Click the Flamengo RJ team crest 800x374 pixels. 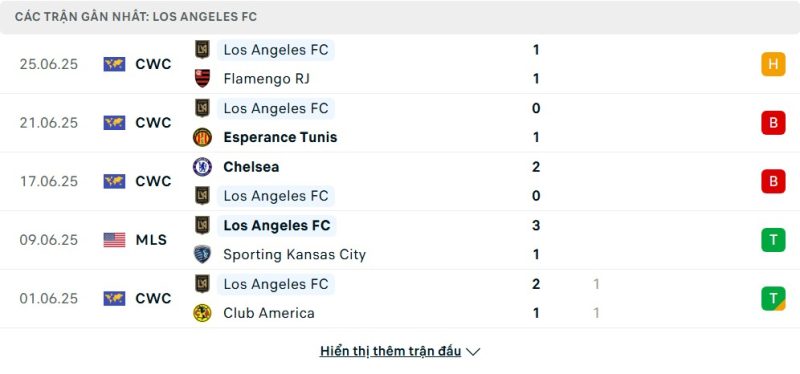(202, 79)
